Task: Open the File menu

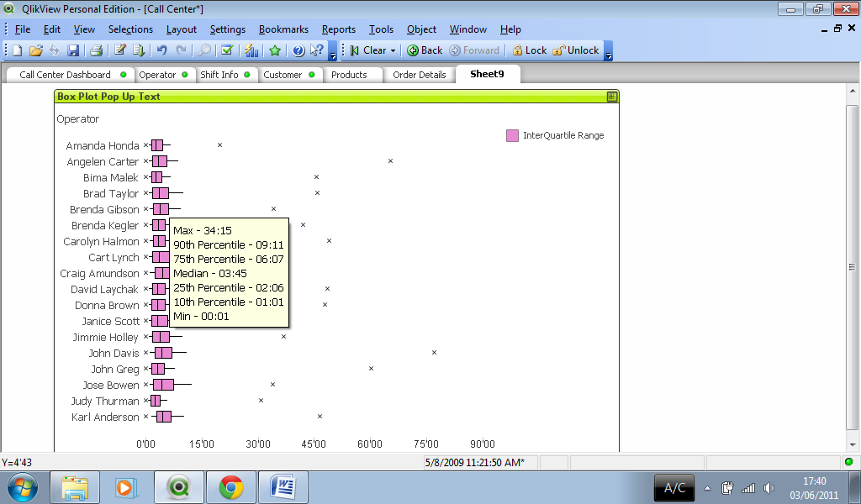Action: pos(23,29)
